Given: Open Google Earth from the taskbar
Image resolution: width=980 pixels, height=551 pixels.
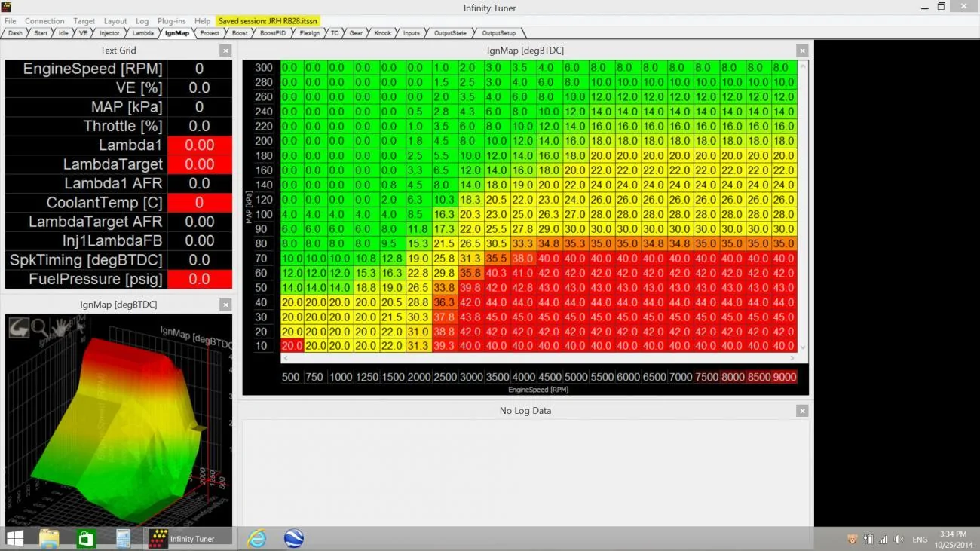Looking at the screenshot, I should pos(294,538).
